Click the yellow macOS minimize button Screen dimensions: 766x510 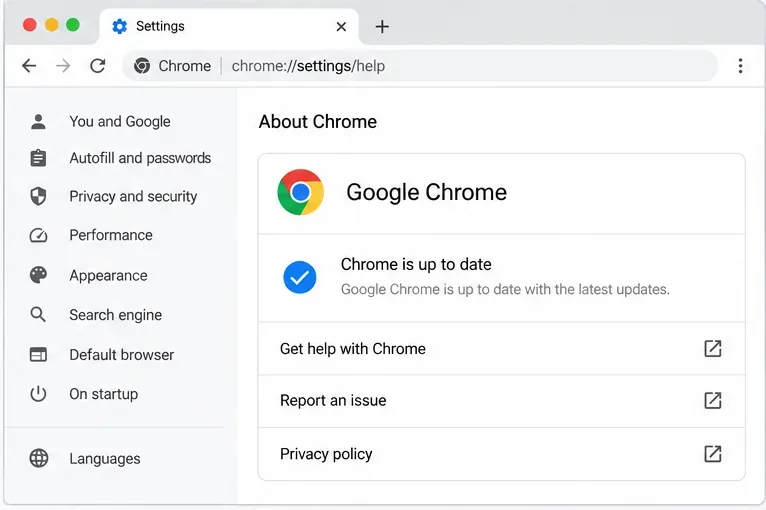51,24
